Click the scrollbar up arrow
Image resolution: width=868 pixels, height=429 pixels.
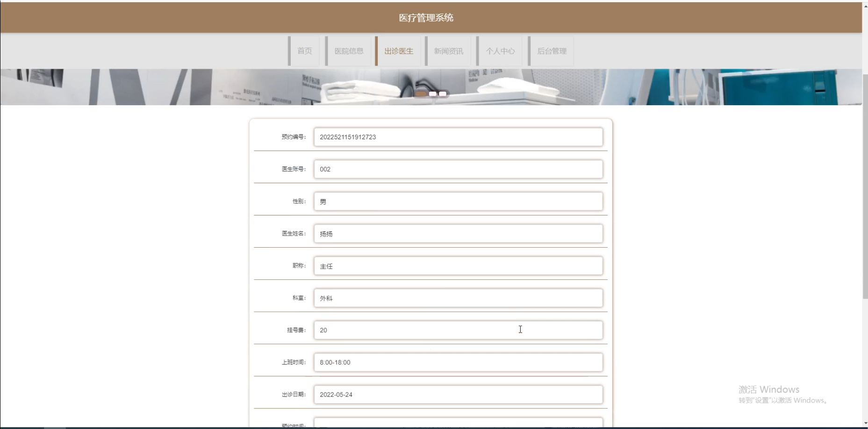coord(865,6)
